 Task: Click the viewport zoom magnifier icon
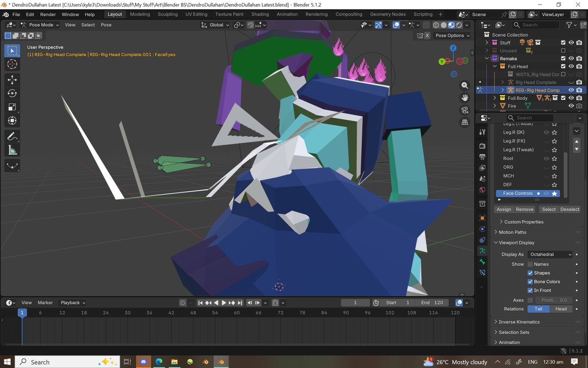(465, 85)
